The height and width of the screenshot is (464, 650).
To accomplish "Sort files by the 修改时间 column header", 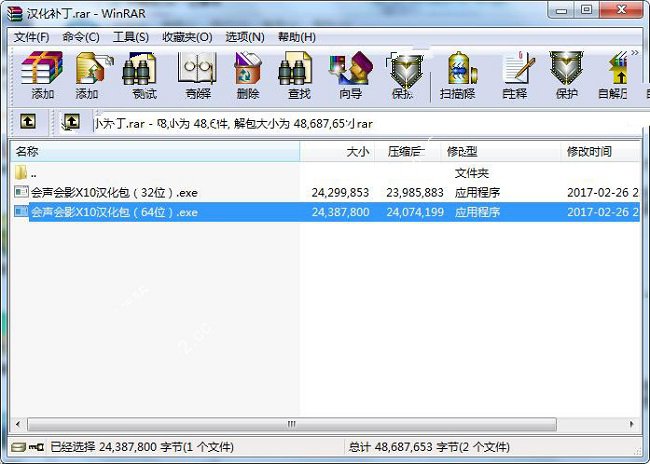I will [x=600, y=151].
